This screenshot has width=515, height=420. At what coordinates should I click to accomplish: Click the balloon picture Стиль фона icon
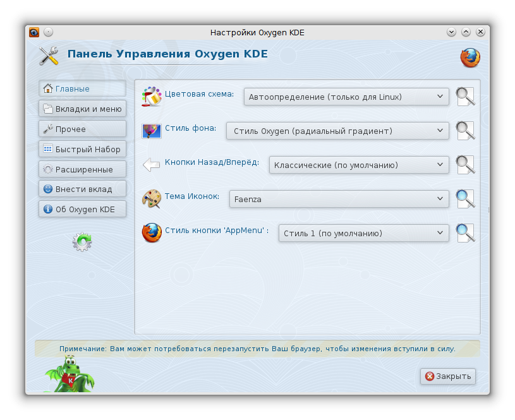click(x=152, y=131)
